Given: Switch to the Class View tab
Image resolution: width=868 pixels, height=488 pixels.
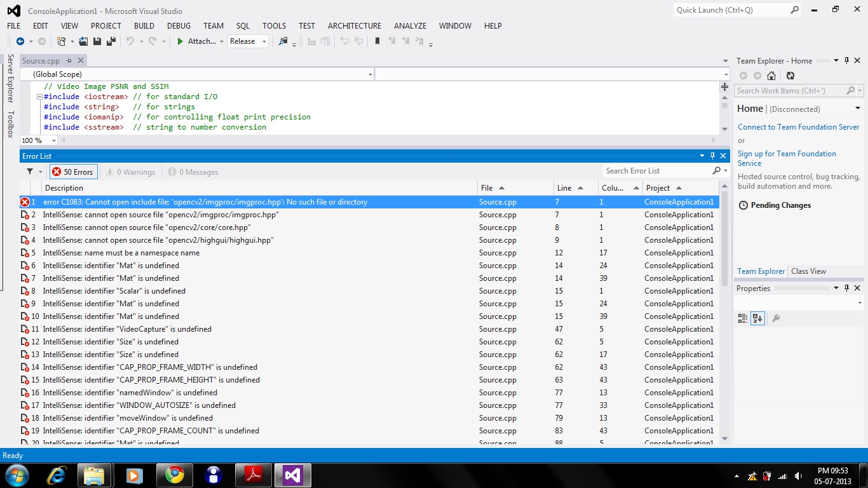Looking at the screenshot, I should [x=808, y=271].
